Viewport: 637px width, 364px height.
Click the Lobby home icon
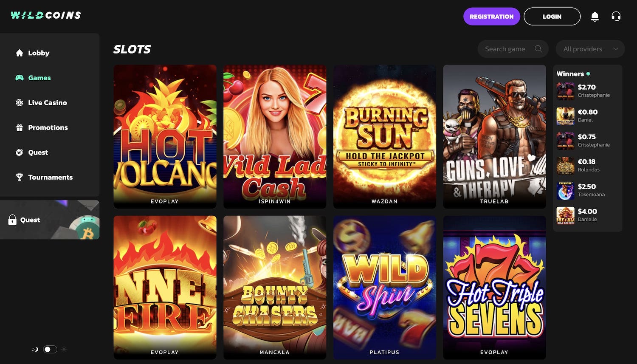click(20, 53)
